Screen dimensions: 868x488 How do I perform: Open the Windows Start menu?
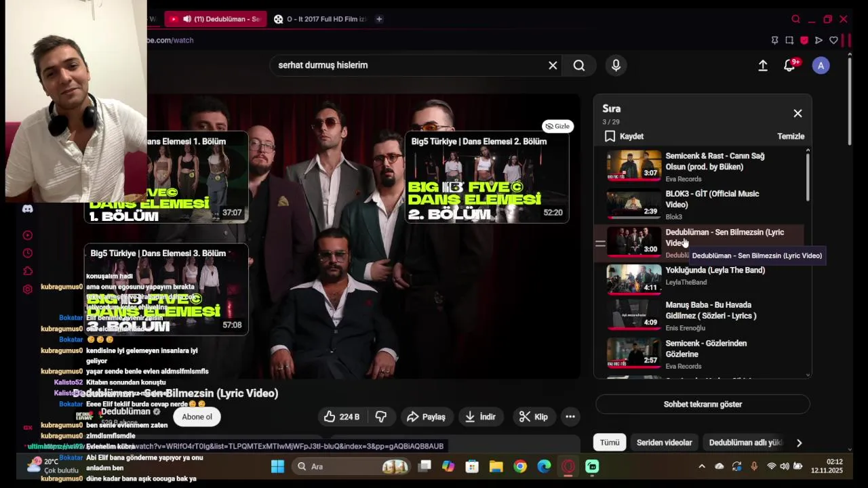click(x=278, y=466)
